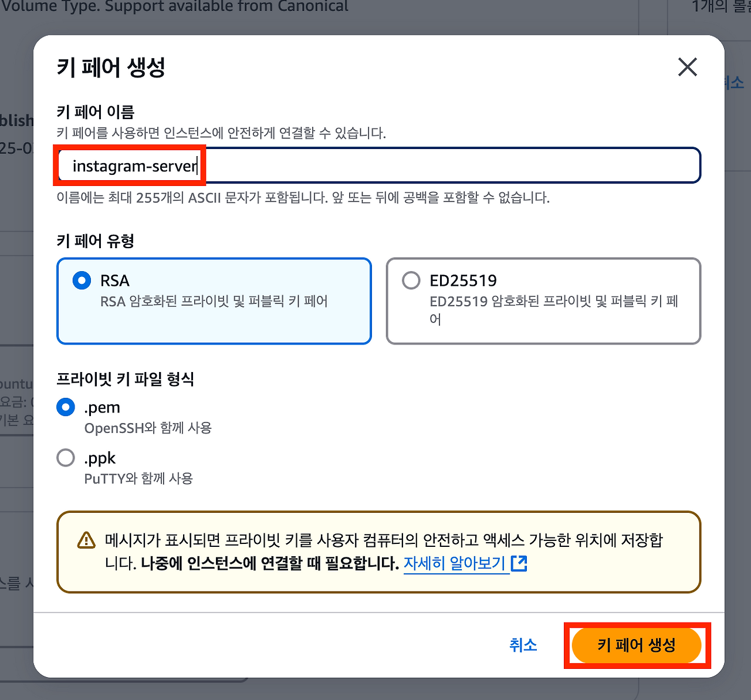Click the .ppk label text
751x700 pixels.
100,458
